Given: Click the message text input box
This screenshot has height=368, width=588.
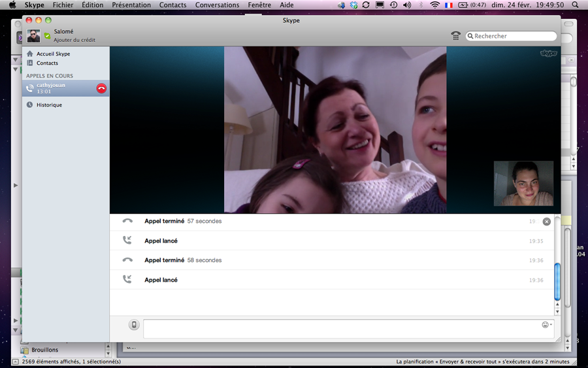Looking at the screenshot, I should click(348, 329).
